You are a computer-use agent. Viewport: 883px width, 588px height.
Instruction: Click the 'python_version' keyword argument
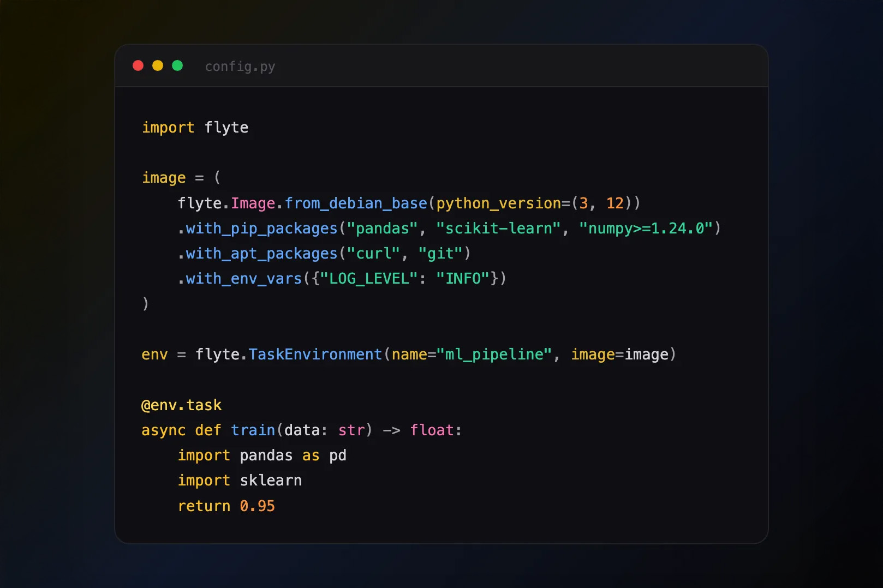(x=499, y=203)
